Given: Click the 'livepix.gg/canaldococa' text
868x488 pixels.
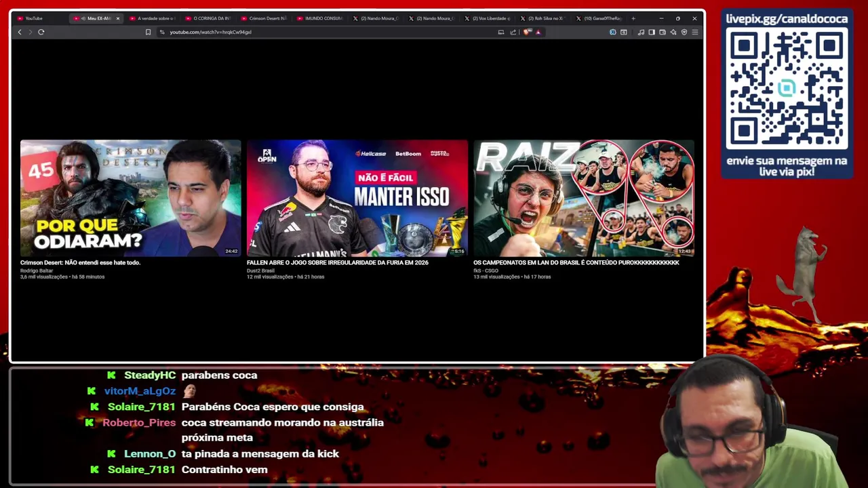Looking at the screenshot, I should 787,19.
